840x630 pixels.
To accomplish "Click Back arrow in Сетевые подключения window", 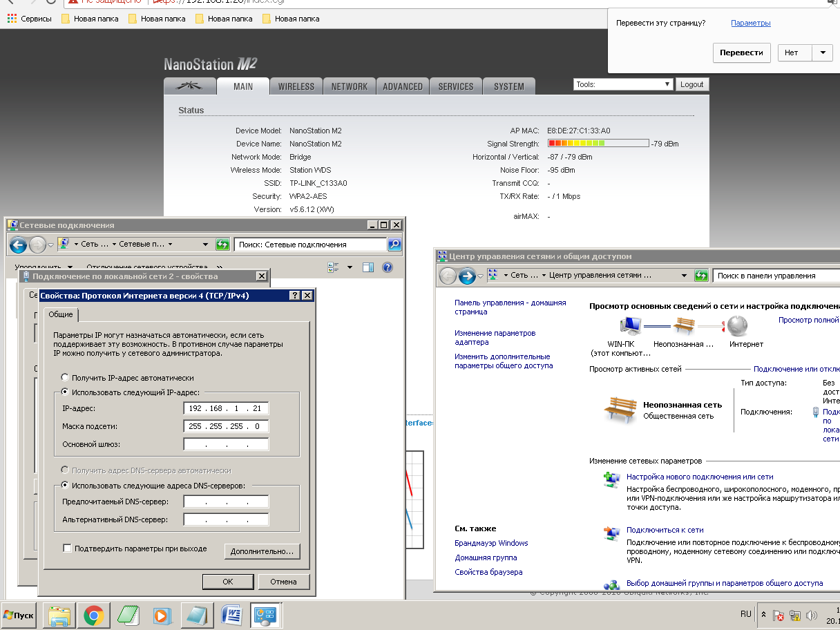I will click(18, 244).
